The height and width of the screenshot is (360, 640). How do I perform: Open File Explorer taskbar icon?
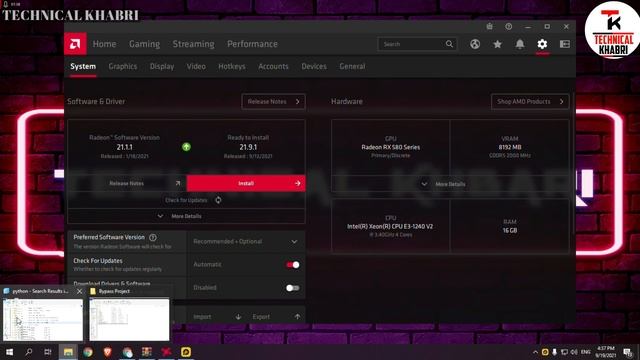(x=68, y=352)
